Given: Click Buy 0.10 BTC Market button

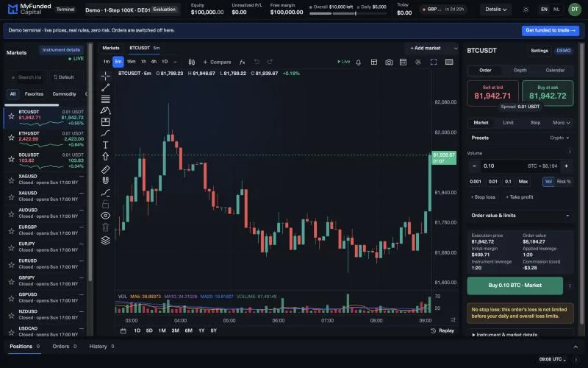Looking at the screenshot, I should coord(515,286).
